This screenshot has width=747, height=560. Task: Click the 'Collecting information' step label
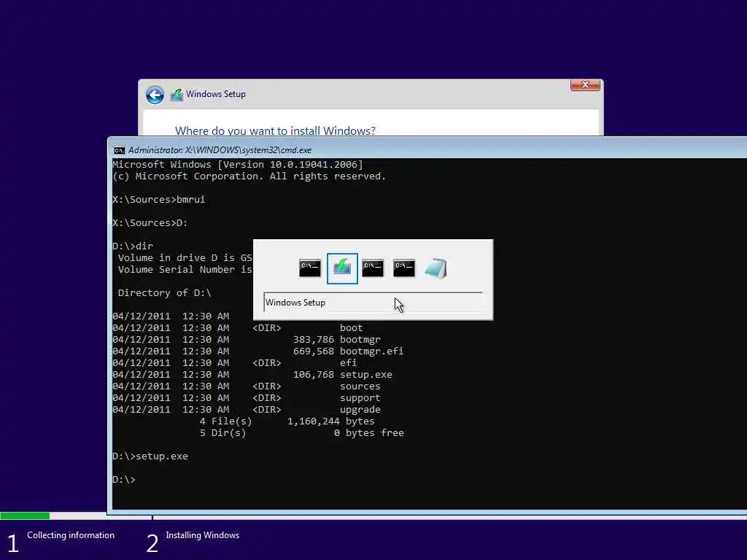tap(71, 535)
